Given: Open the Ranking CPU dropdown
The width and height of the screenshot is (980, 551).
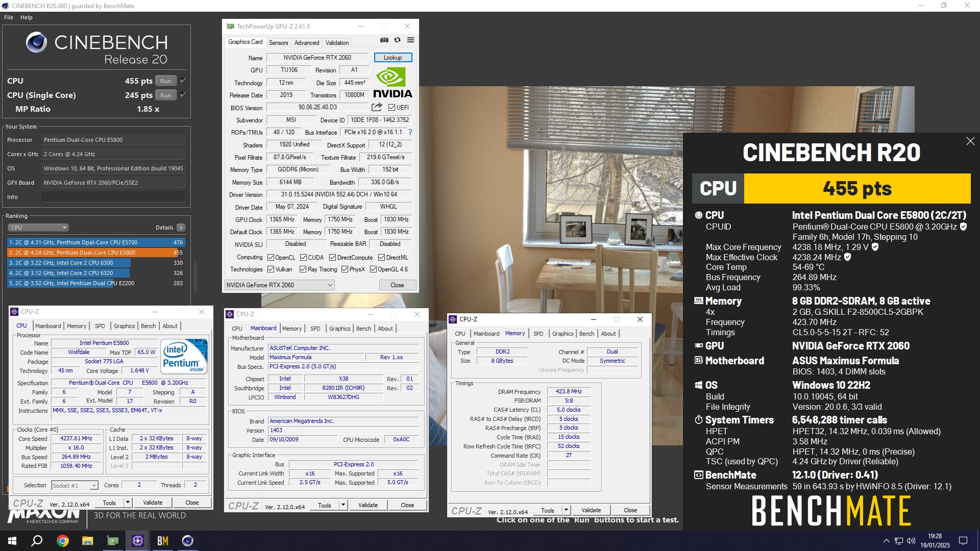Looking at the screenshot, I should (38, 228).
